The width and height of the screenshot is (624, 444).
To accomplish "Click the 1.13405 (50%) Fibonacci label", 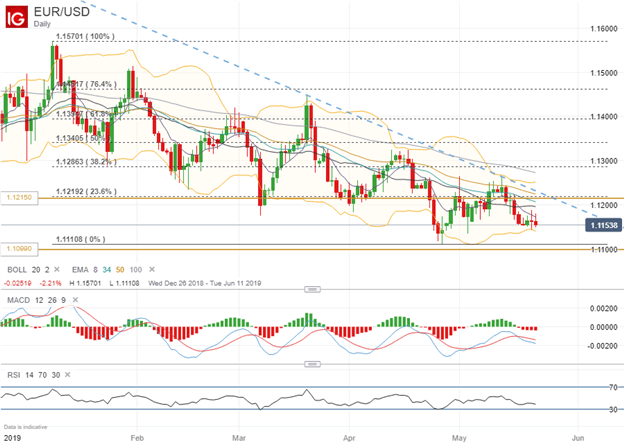I will (82, 138).
